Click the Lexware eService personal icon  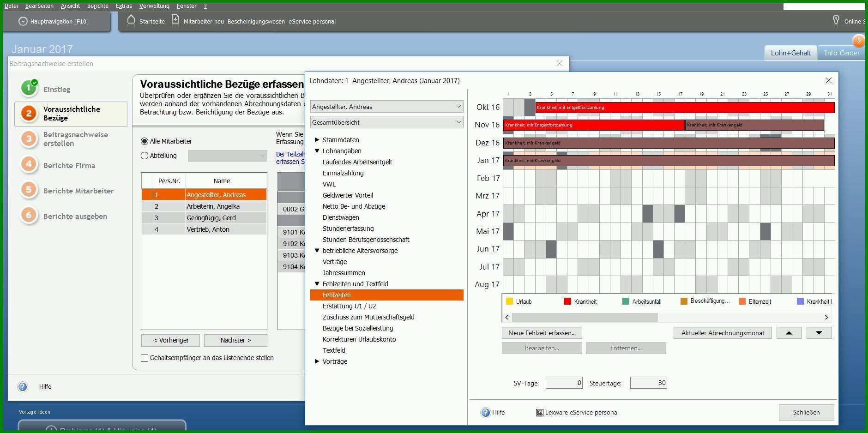(x=539, y=413)
